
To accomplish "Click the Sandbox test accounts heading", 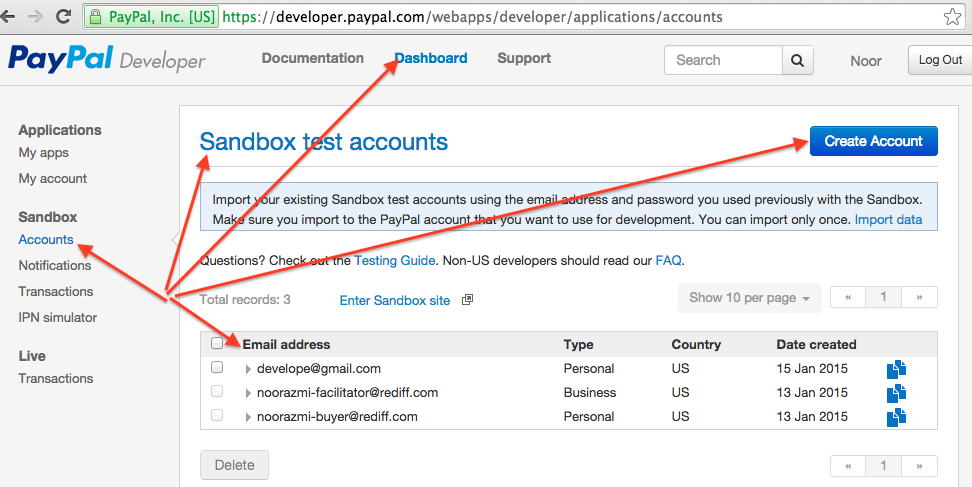I will tap(324, 142).
